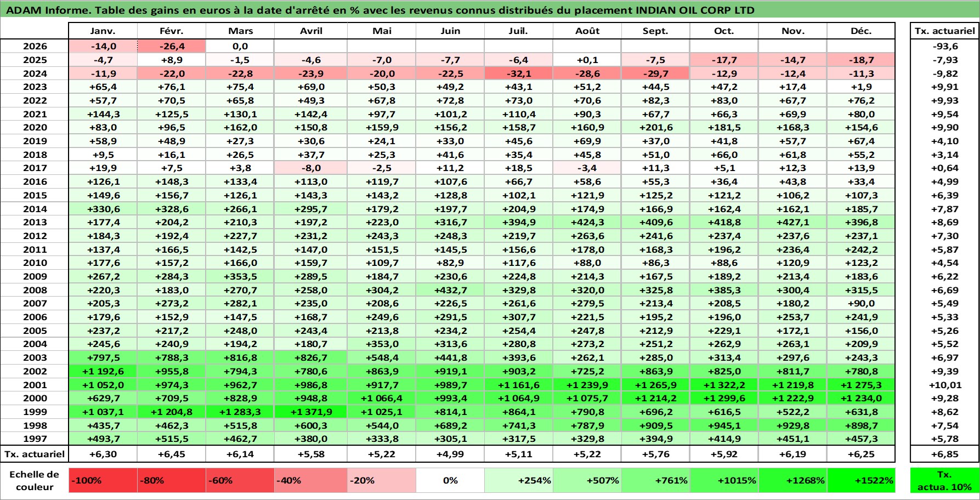
Task: Click the 2014 January cell showing +330,6
Action: (103, 209)
